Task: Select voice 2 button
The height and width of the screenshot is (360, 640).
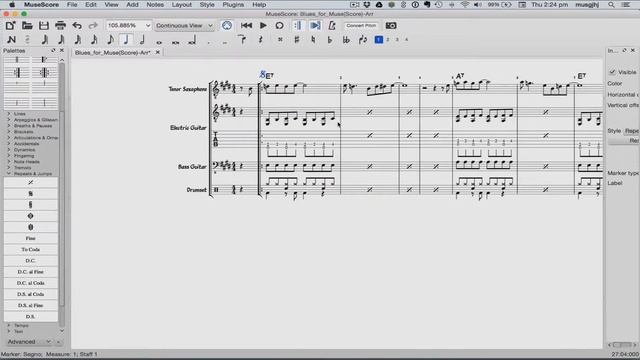Action: coord(388,40)
